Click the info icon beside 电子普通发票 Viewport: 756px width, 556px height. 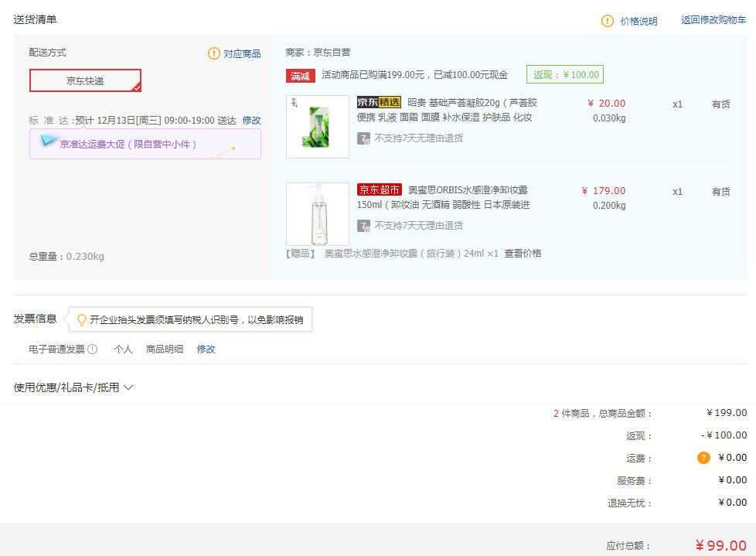pos(93,349)
